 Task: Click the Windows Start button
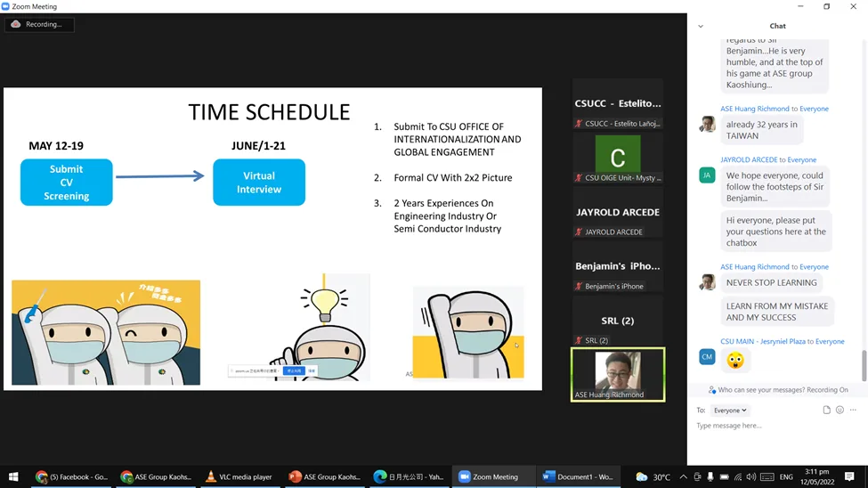pos(13,477)
